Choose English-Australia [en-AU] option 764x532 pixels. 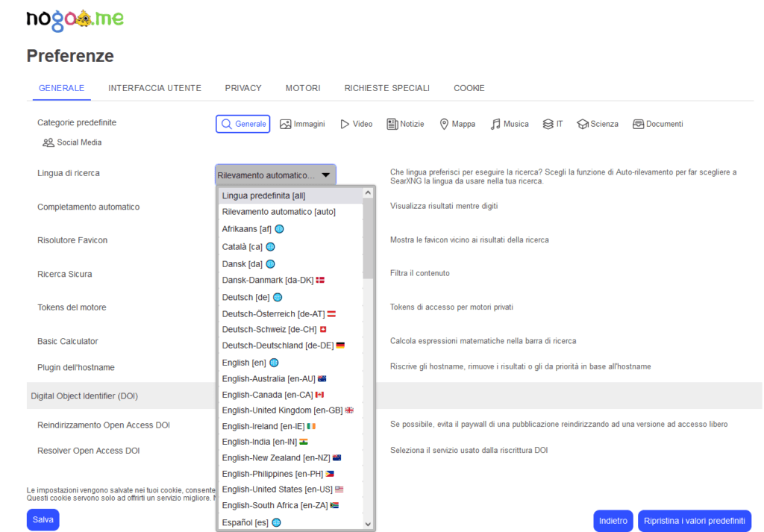[x=290, y=378]
